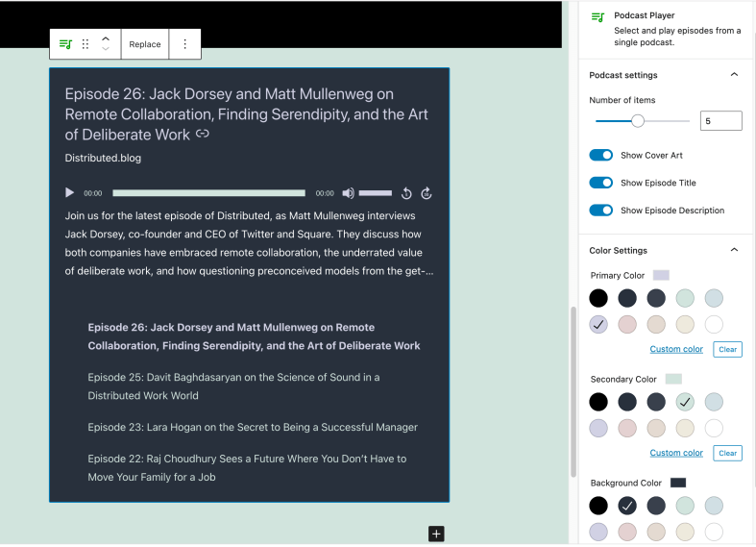Add a block with the plus button
The width and height of the screenshot is (756, 547).
click(x=436, y=534)
